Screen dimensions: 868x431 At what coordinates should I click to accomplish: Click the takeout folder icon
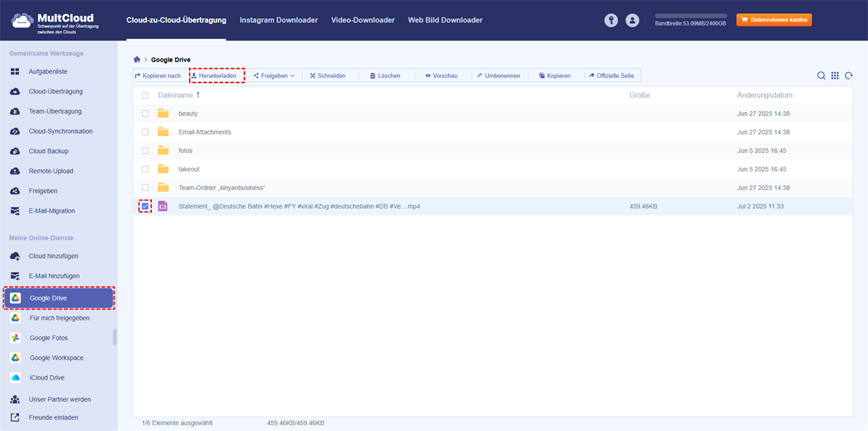click(x=163, y=168)
